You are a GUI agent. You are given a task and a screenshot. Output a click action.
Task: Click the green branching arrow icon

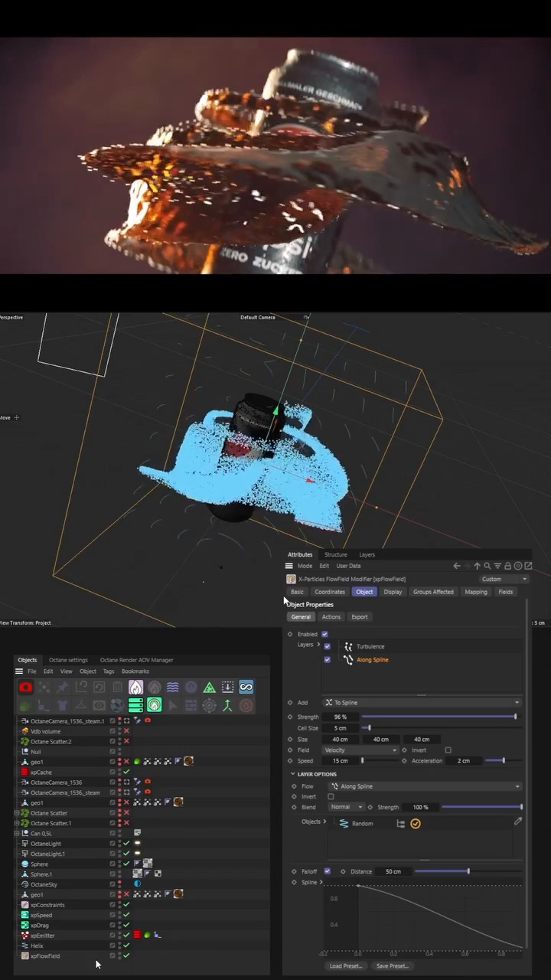pos(227,705)
